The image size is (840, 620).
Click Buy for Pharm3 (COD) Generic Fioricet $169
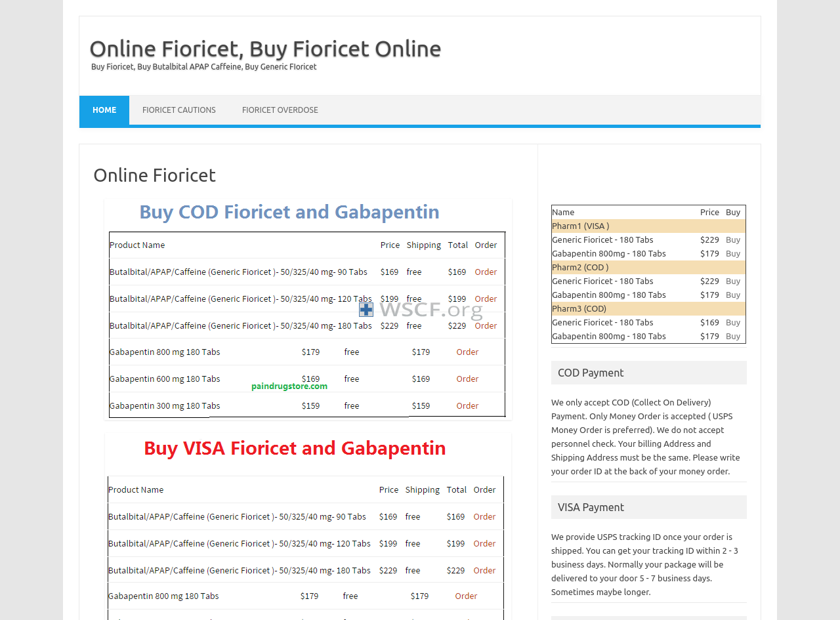point(733,322)
